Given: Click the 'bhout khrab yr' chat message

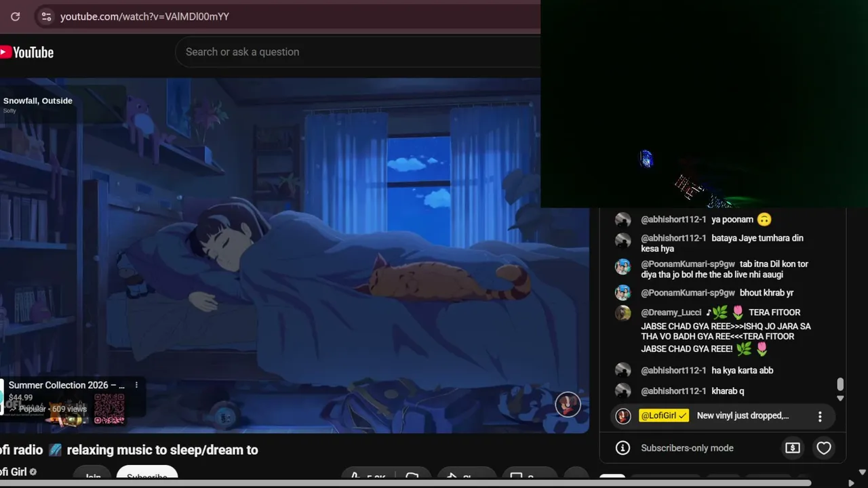Looking at the screenshot, I should [766, 293].
